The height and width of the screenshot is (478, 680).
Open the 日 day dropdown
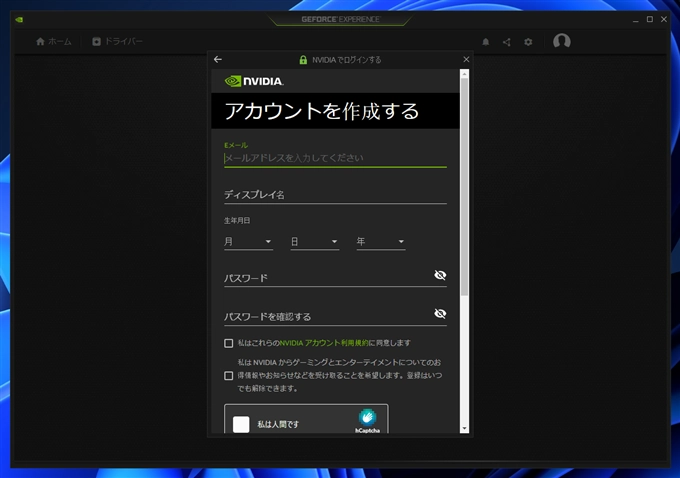pos(314,242)
